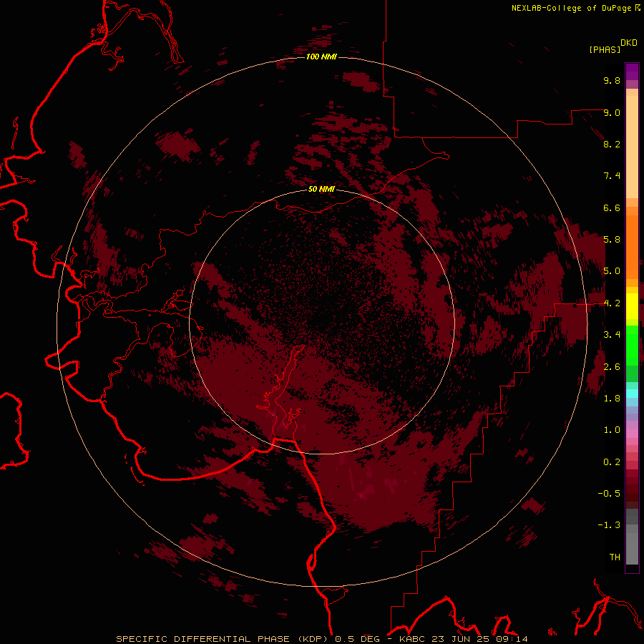
Task: Click the 7.4 scale value
Action: 612,176
